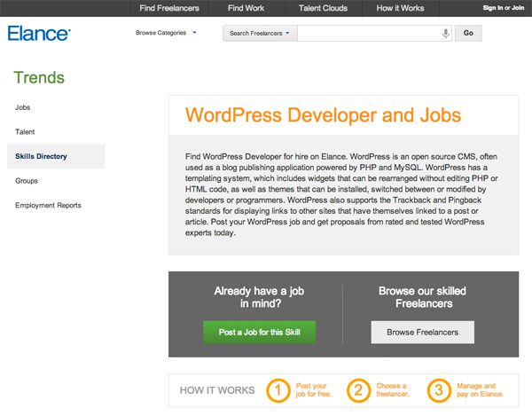Open Find Freelancers in top navigation

coord(169,8)
